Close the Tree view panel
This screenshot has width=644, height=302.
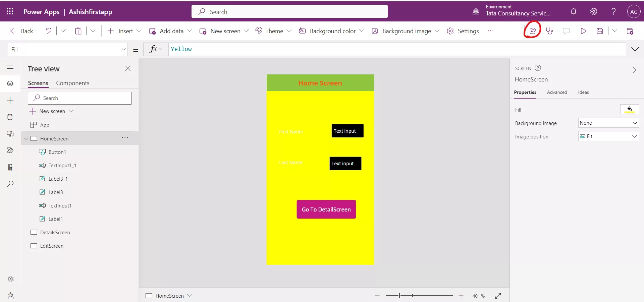click(128, 69)
